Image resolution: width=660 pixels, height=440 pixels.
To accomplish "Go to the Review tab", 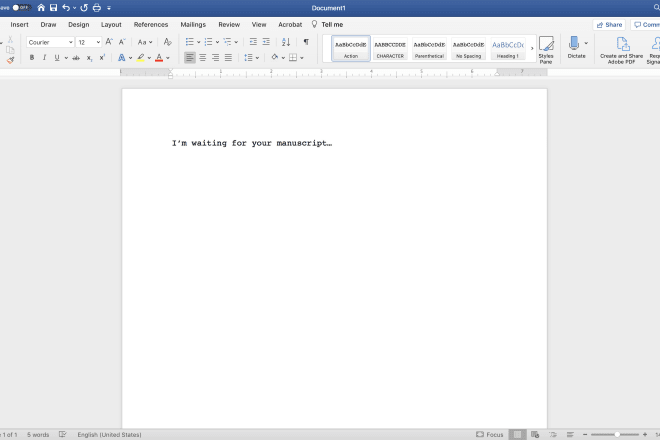I will (229, 24).
